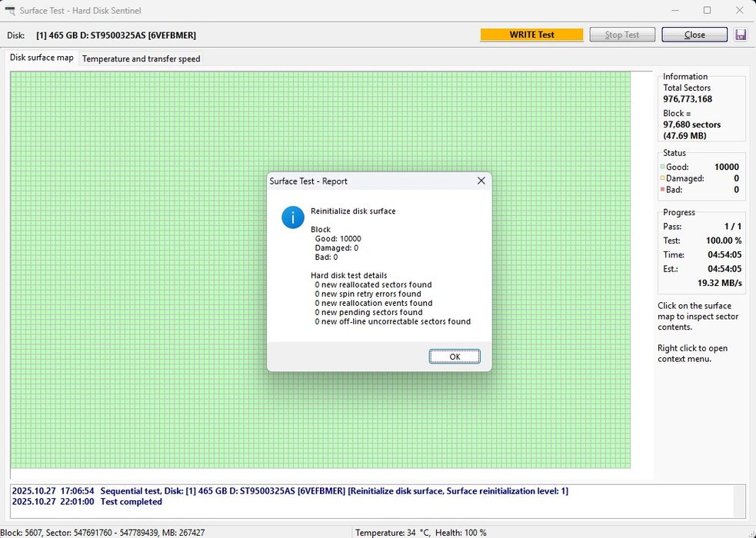Viewport: 756px width, 538px height.
Task: Select the Disk surface map tab
Action: (42, 58)
